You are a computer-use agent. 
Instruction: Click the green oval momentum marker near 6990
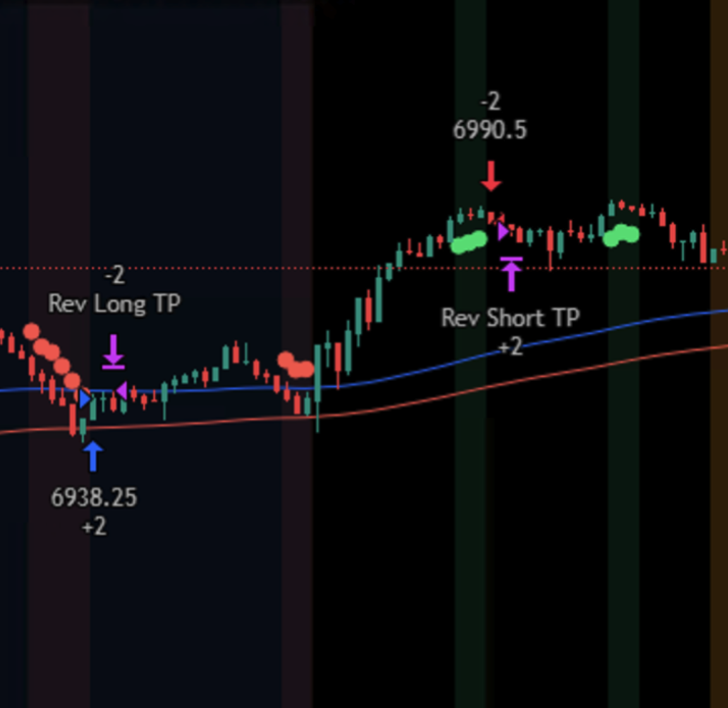469,240
